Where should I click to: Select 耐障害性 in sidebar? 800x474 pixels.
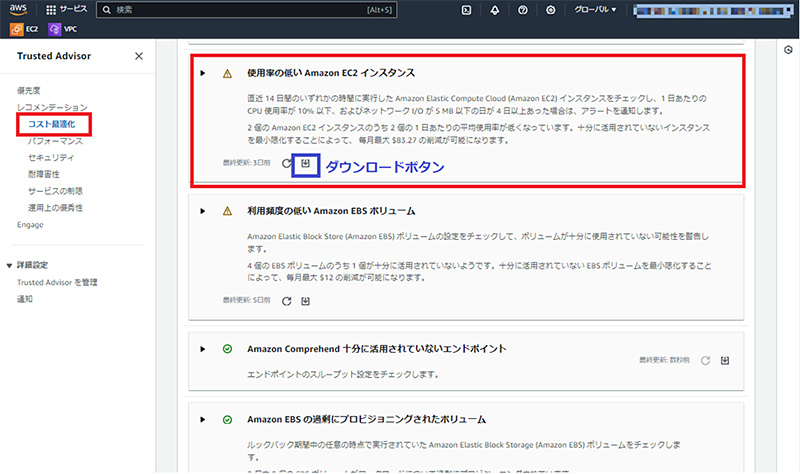click(44, 174)
